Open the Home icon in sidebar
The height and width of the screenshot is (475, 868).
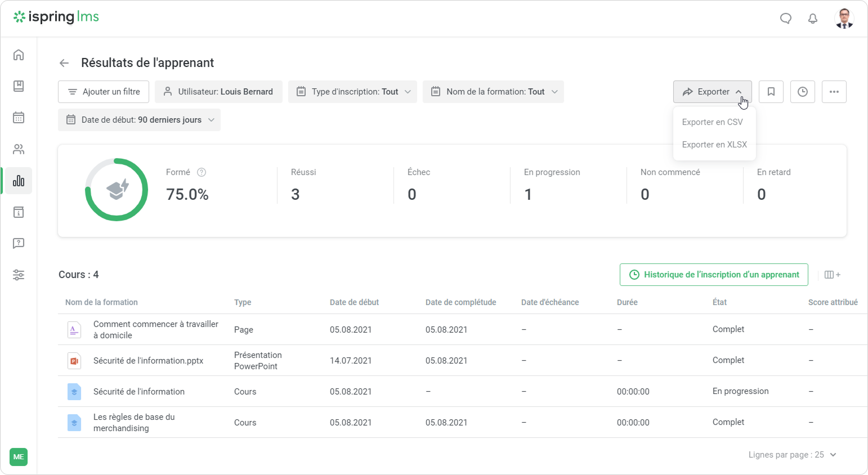pyautogui.click(x=19, y=55)
